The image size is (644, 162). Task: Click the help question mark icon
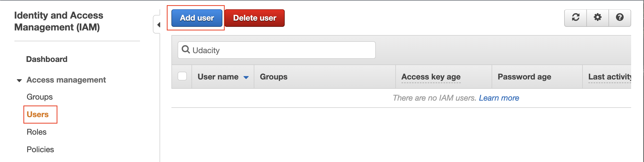pos(620,18)
